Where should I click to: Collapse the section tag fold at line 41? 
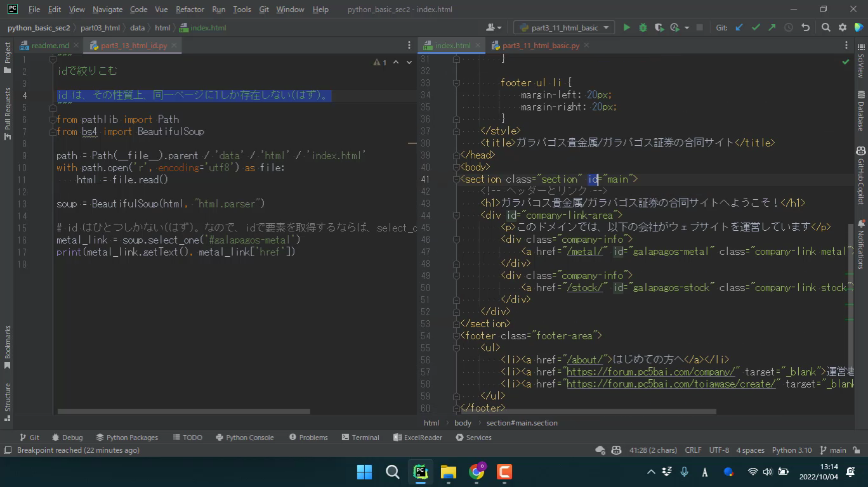(456, 179)
